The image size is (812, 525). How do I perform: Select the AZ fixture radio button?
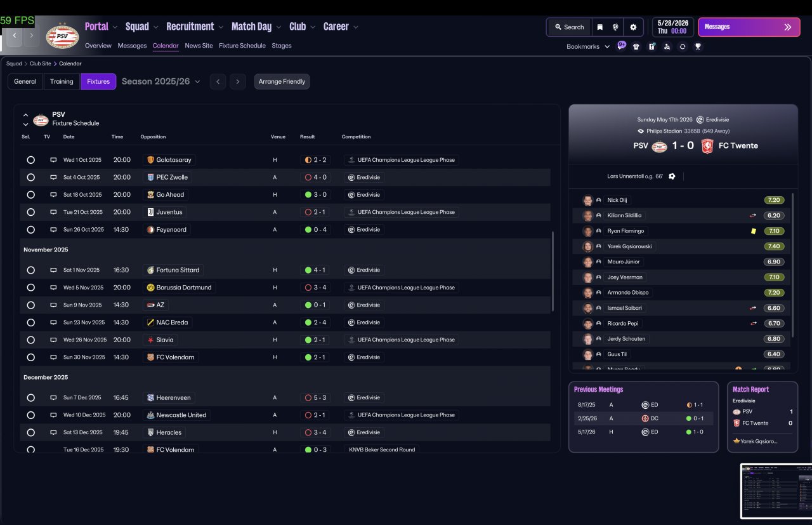30,305
